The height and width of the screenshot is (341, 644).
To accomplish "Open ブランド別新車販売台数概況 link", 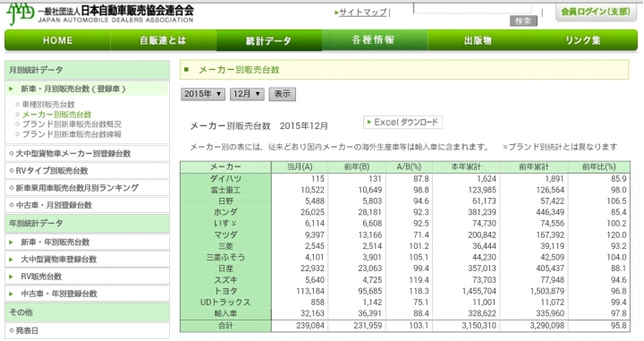I will pyautogui.click(x=72, y=124).
